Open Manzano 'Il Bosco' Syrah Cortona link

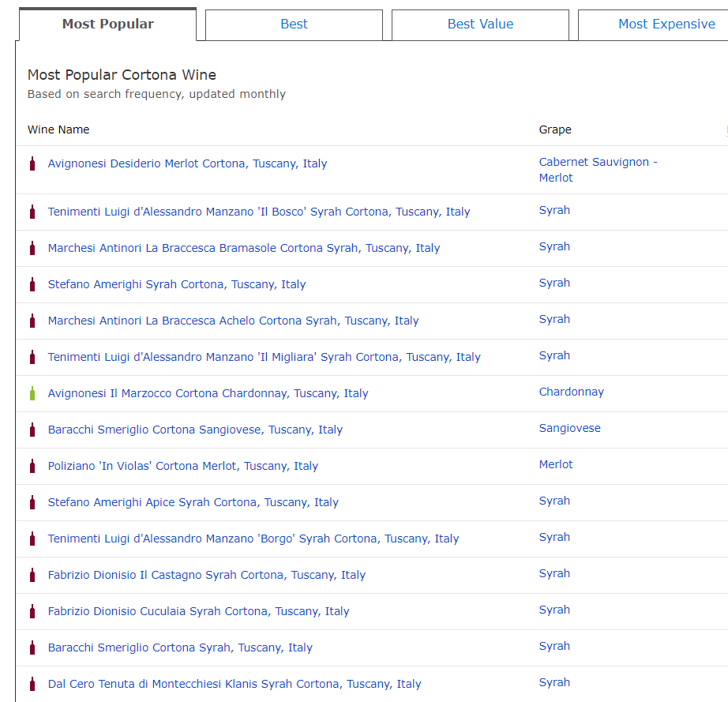point(259,212)
